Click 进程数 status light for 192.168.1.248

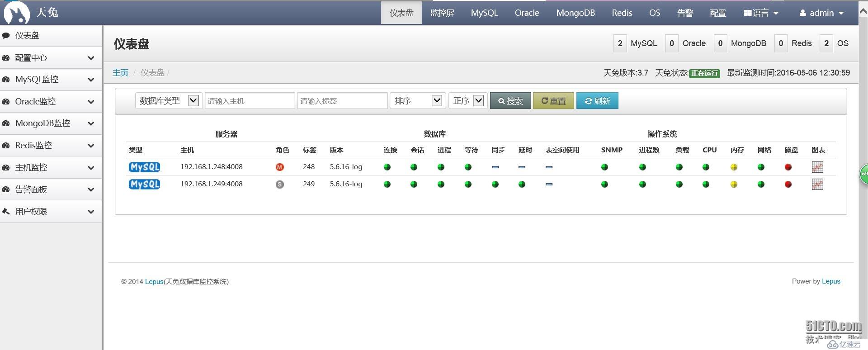[642, 167]
